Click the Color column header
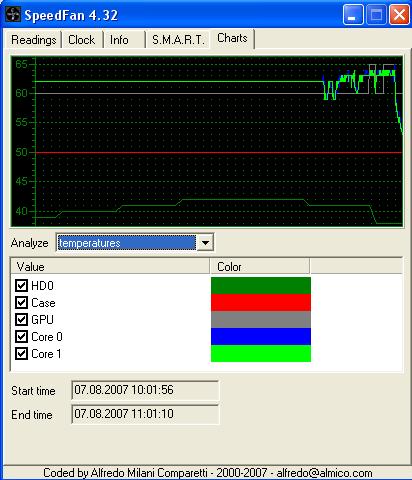Viewport: 412px width, 480px height. pyautogui.click(x=260, y=267)
